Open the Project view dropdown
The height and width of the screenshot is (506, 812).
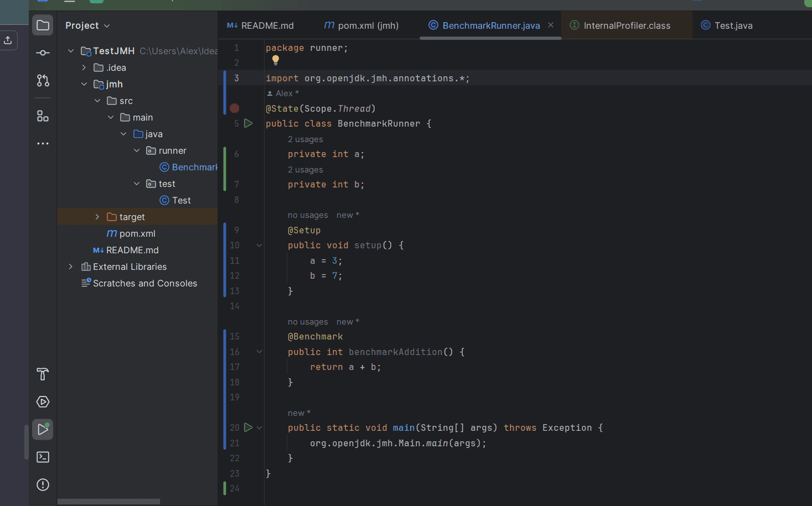tap(87, 25)
